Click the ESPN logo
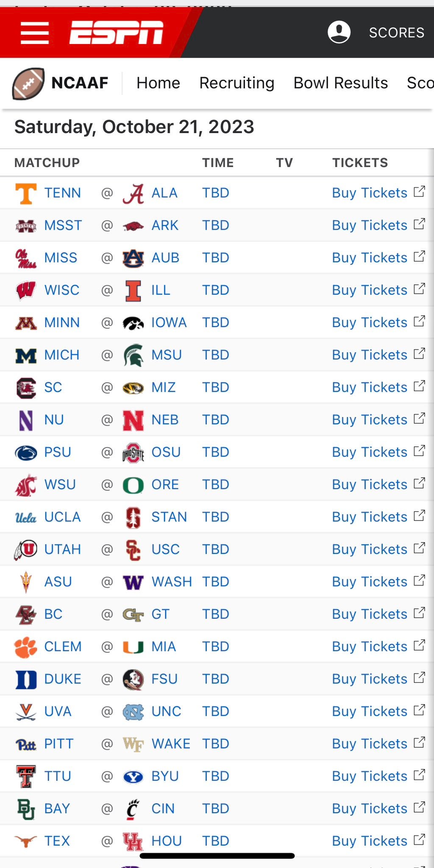The width and height of the screenshot is (434, 868). click(117, 33)
